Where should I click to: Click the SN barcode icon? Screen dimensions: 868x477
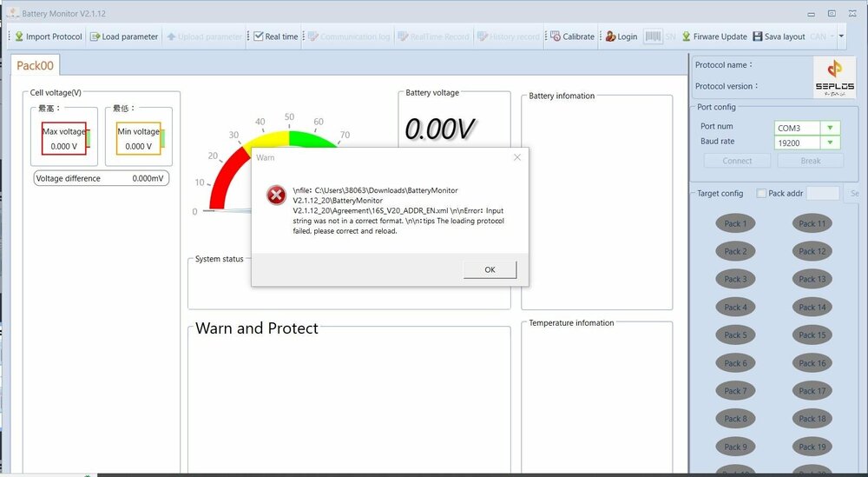[x=654, y=36]
